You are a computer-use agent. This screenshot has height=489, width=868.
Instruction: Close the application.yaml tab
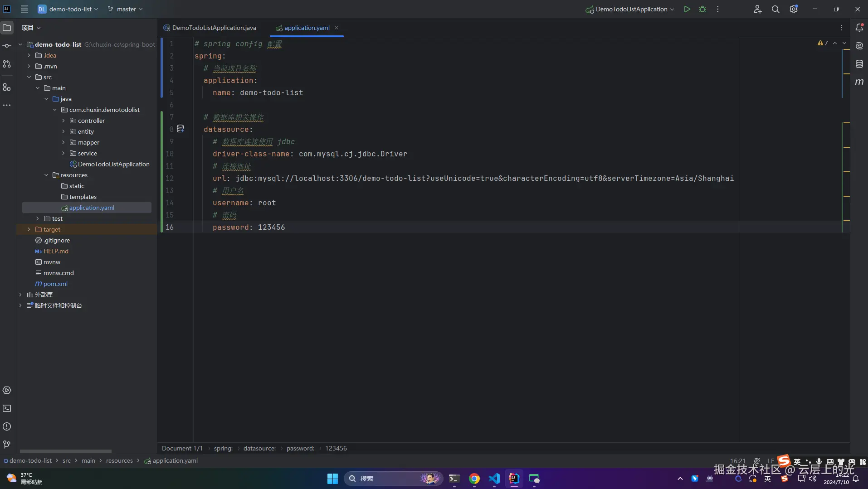tap(336, 28)
